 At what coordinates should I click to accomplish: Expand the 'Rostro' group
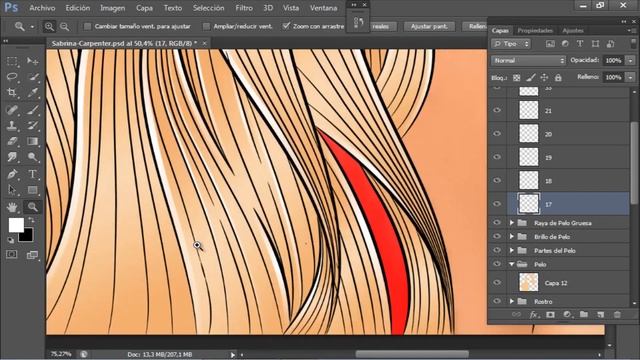tap(512, 301)
